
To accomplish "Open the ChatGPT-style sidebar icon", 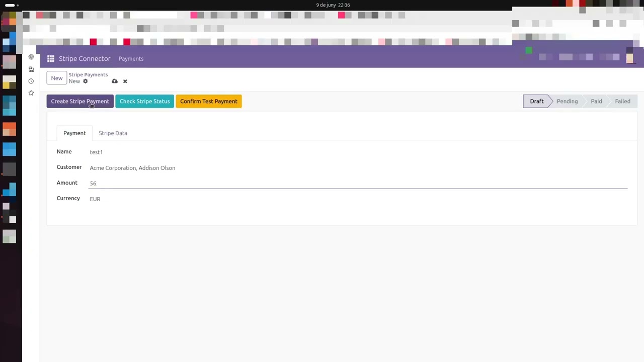I will 31,57.
